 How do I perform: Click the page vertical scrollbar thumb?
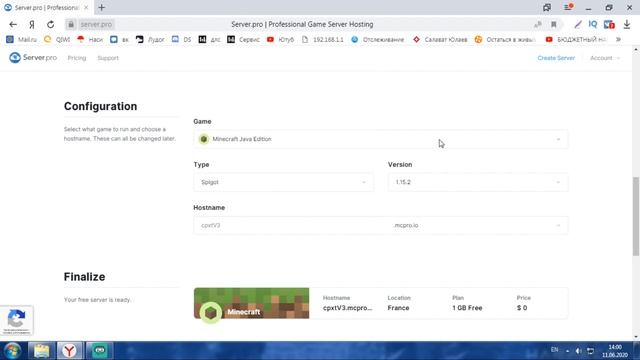tap(636, 216)
